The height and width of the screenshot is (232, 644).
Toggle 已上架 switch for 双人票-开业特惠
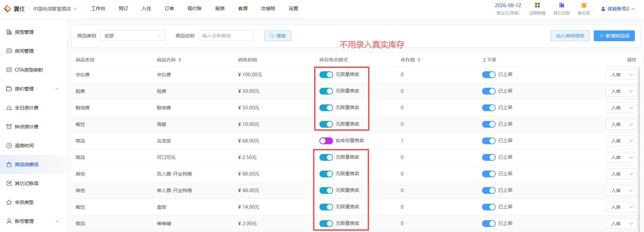point(488,174)
